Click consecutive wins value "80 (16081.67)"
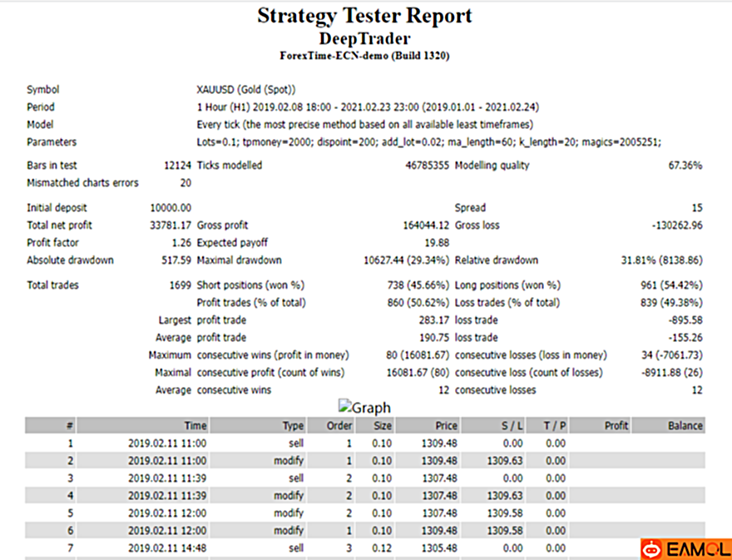The width and height of the screenshot is (732, 560). pyautogui.click(x=418, y=356)
